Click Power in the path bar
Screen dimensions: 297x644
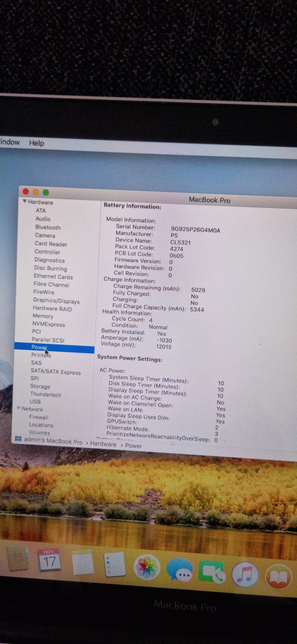tap(133, 445)
